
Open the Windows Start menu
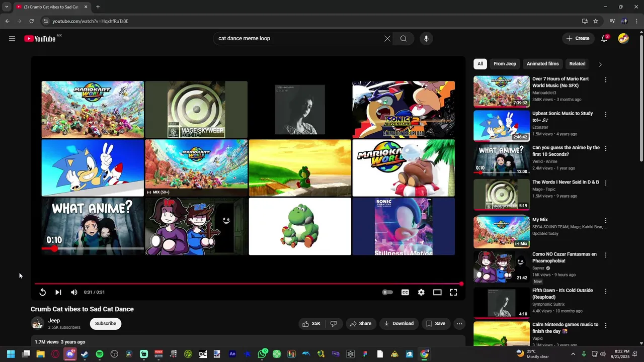click(x=11, y=354)
